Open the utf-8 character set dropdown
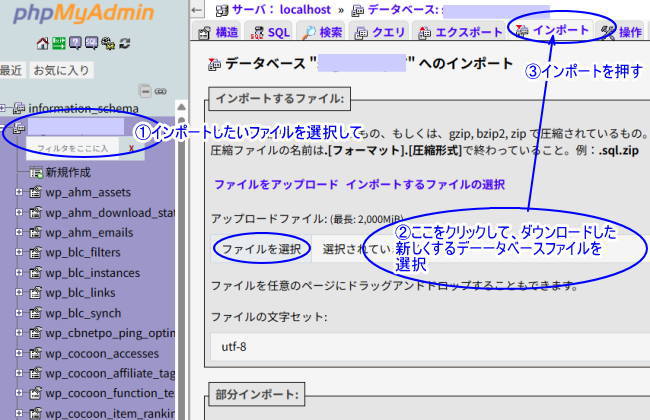Viewport: 650px width, 420px height. click(430, 347)
